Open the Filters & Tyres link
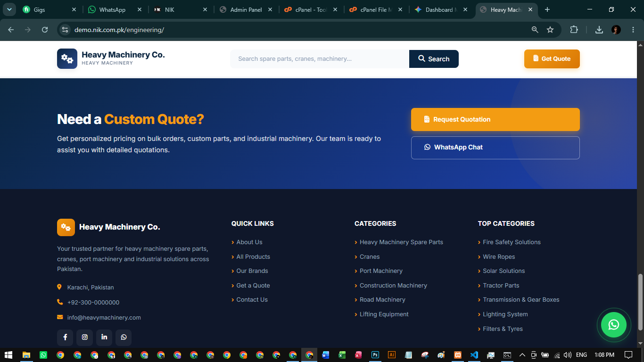644x362 pixels. click(x=503, y=329)
